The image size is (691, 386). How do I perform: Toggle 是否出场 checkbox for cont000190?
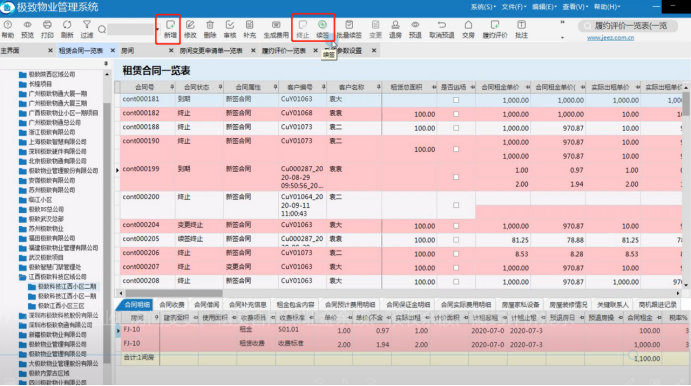click(456, 149)
